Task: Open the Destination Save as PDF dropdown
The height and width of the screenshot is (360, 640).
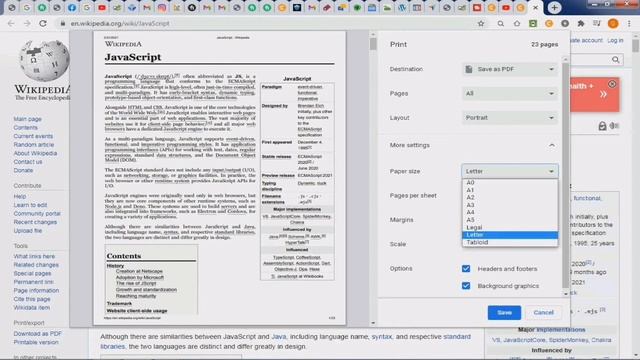Action: click(509, 69)
